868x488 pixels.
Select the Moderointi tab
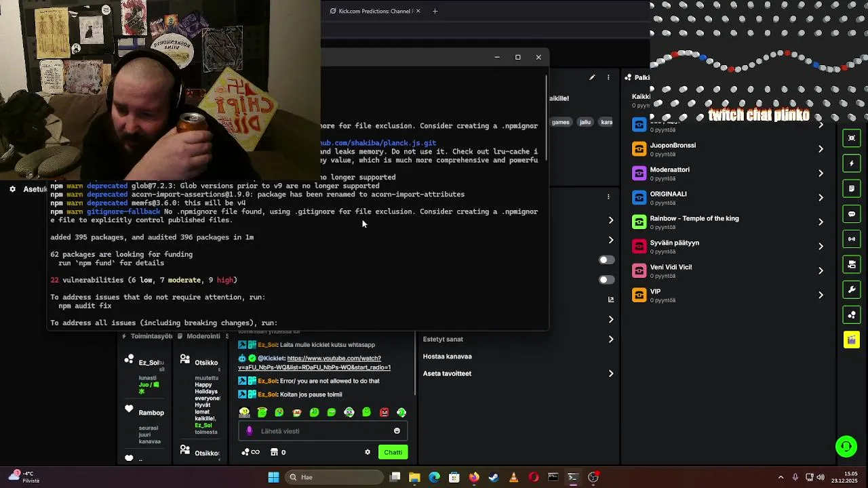[x=199, y=336]
